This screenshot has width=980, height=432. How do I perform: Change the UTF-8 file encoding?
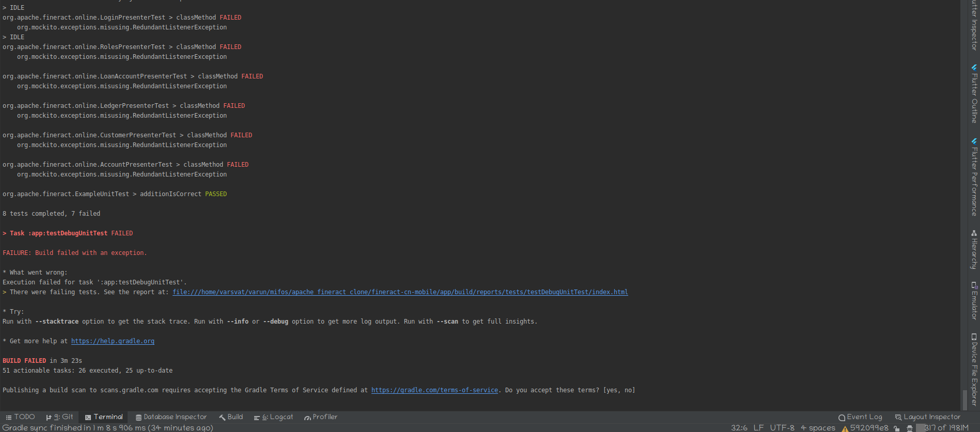click(782, 428)
